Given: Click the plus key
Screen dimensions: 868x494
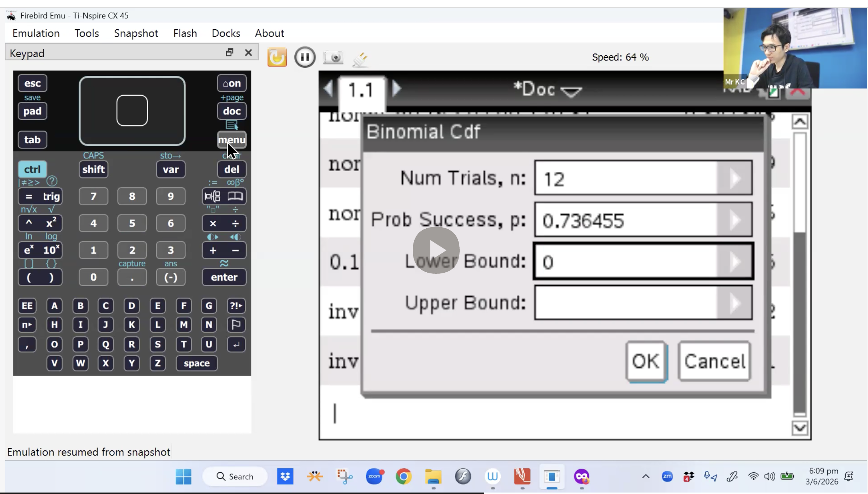Looking at the screenshot, I should (x=213, y=250).
